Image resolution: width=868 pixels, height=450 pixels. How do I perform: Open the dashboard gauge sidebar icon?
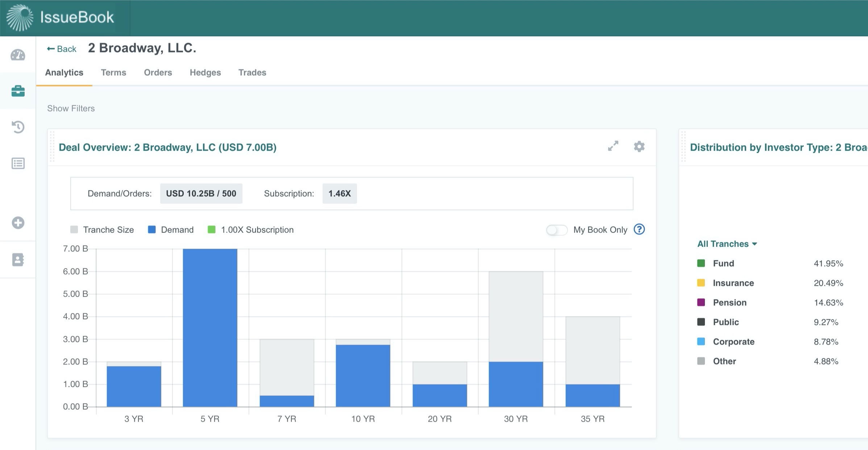pos(18,55)
